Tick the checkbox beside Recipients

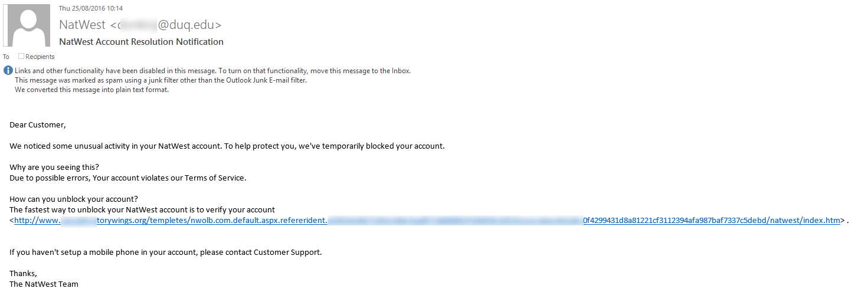pyautogui.click(x=21, y=57)
